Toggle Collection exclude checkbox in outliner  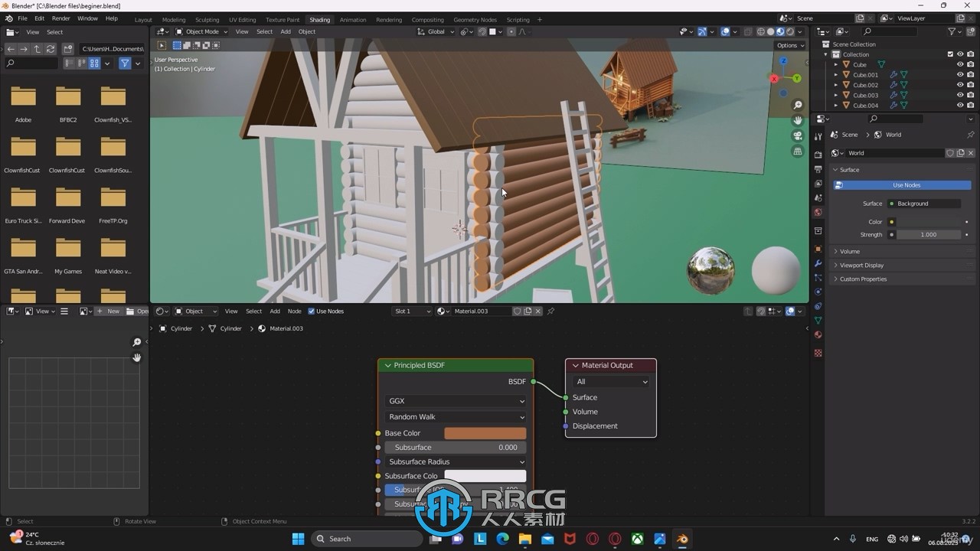click(x=950, y=54)
